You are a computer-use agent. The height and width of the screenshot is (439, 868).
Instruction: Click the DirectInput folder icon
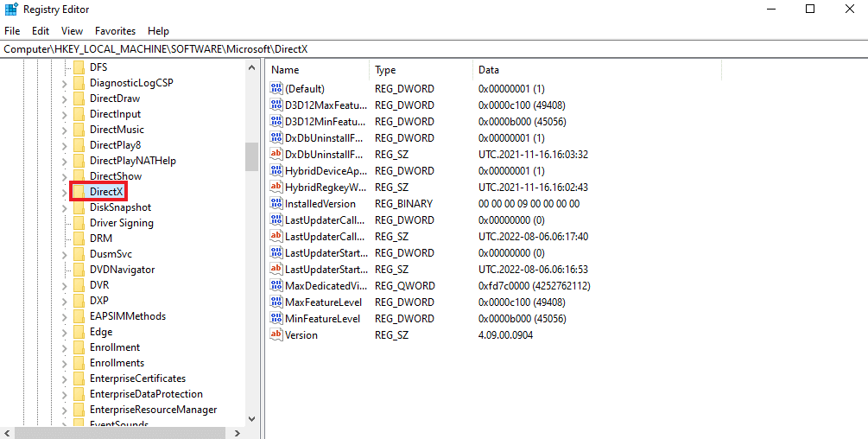(79, 114)
